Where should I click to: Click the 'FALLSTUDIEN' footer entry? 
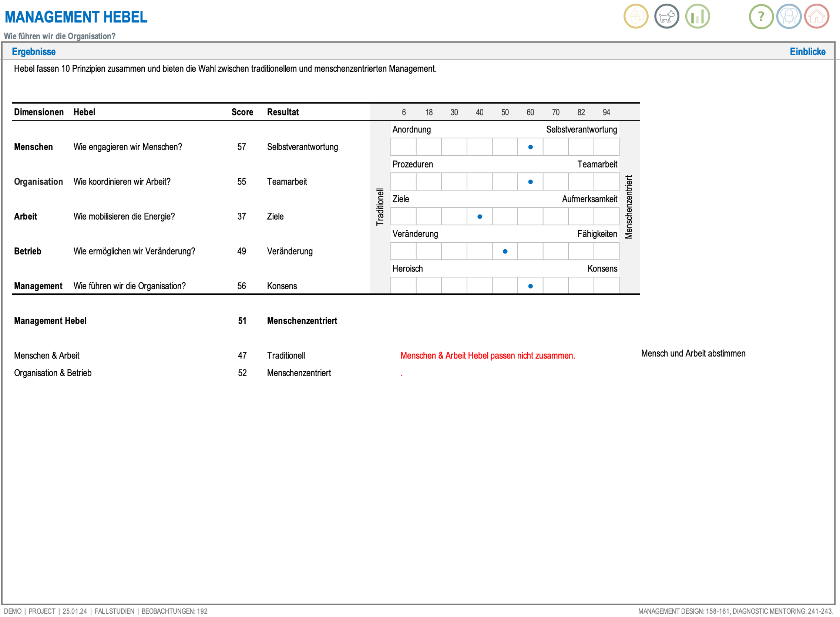pyautogui.click(x=114, y=611)
